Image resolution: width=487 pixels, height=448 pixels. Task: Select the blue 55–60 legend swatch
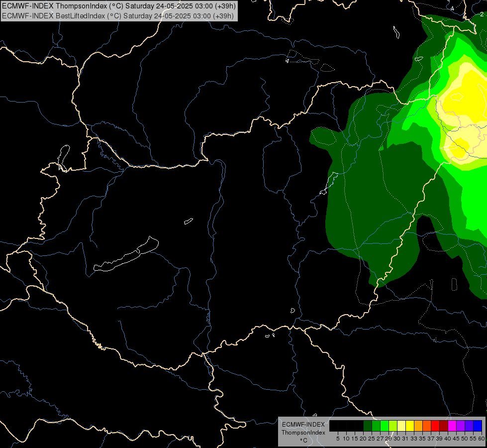[x=478, y=426]
